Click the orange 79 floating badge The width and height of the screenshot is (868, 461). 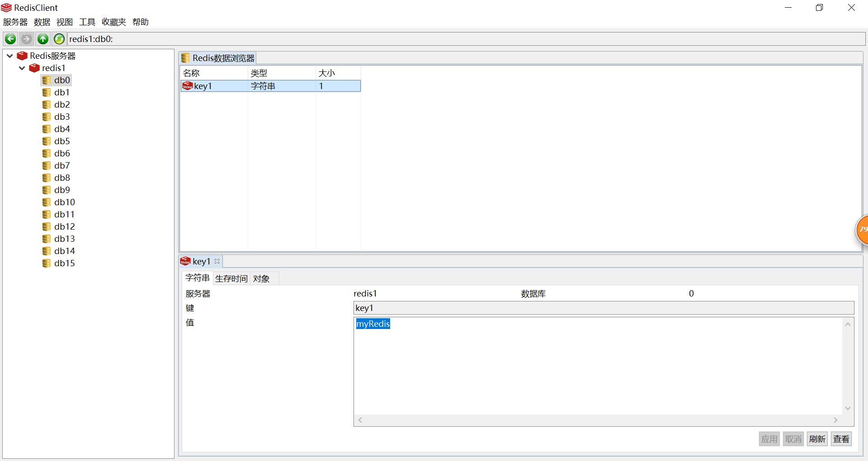tap(862, 230)
